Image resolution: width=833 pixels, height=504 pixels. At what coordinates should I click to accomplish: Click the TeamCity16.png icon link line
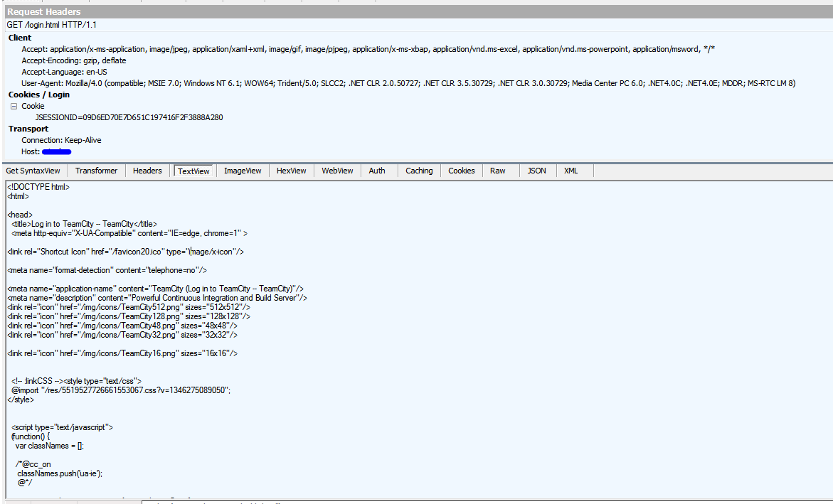point(122,353)
